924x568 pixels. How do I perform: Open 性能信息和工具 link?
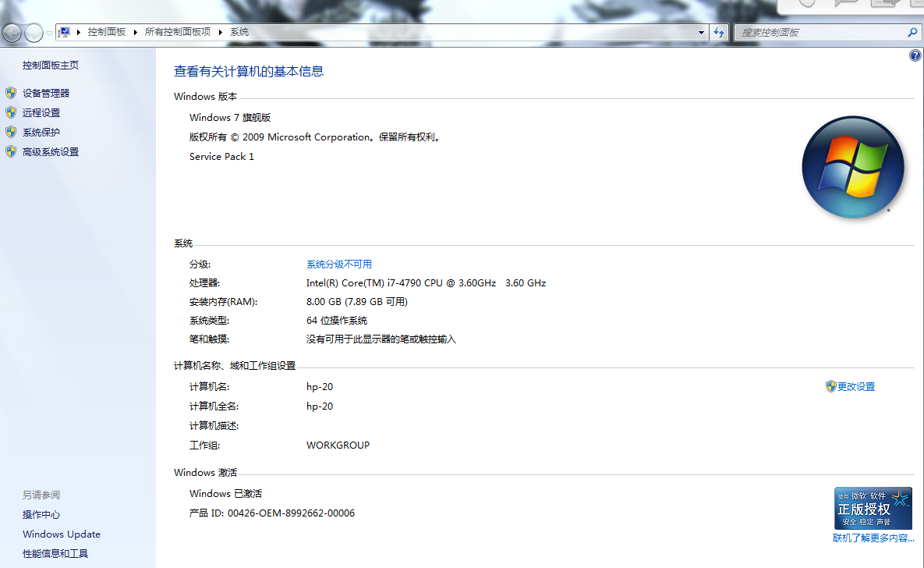(55, 553)
